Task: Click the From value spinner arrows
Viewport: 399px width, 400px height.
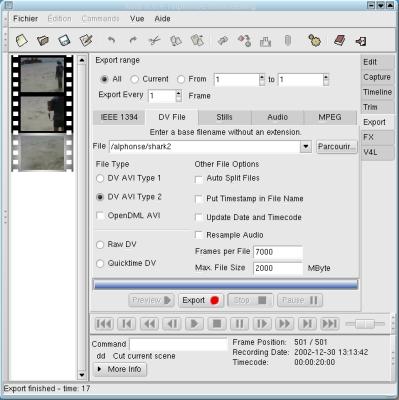Action: (262, 80)
